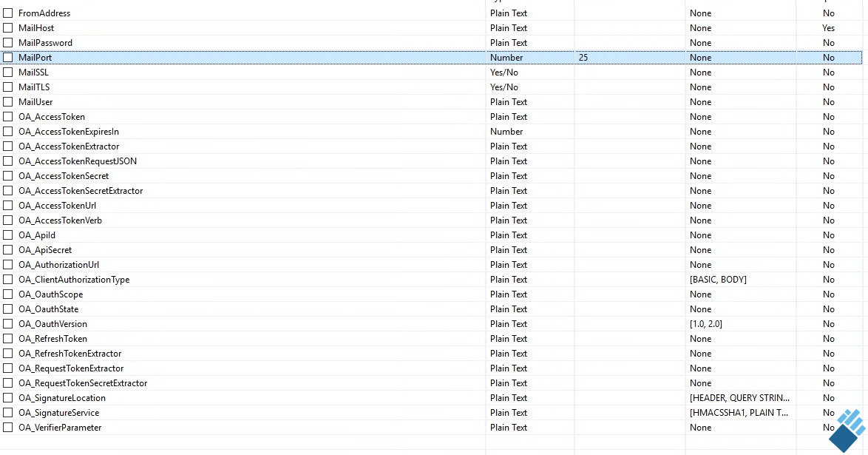
Task: Check the OA_VerifierParameter checkbox
Action: (x=7, y=428)
